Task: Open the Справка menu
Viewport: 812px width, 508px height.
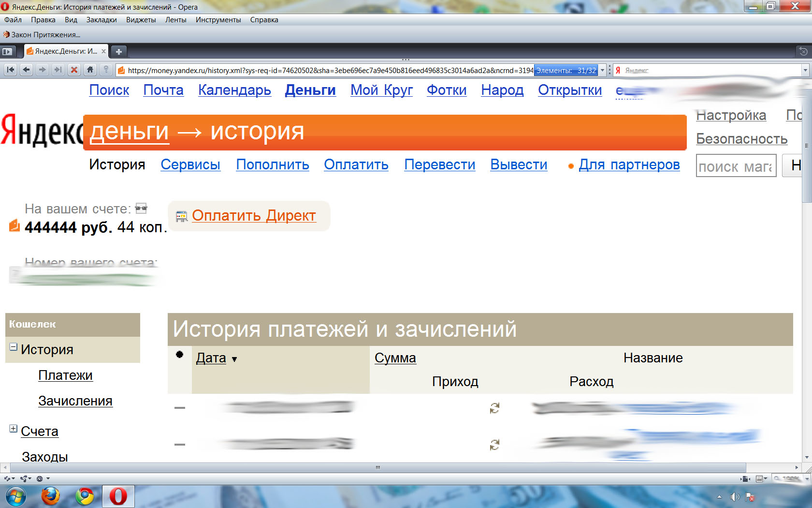Action: [x=264, y=20]
